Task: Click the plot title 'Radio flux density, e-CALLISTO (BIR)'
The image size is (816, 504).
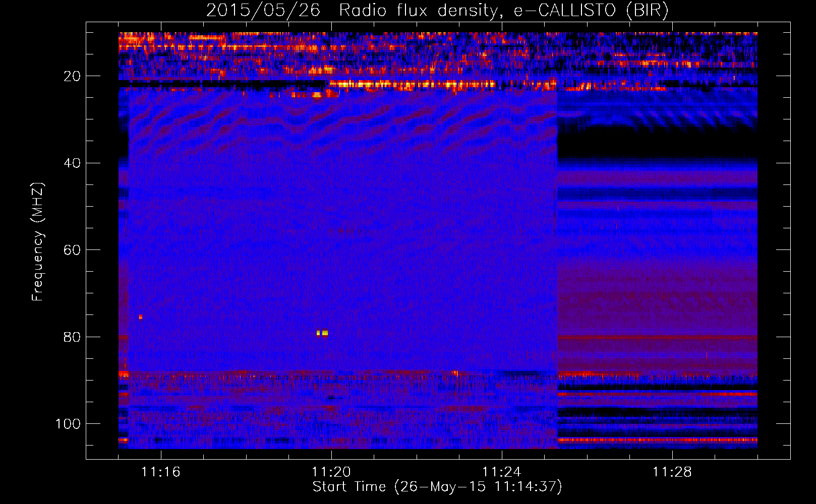Action: tap(503, 10)
